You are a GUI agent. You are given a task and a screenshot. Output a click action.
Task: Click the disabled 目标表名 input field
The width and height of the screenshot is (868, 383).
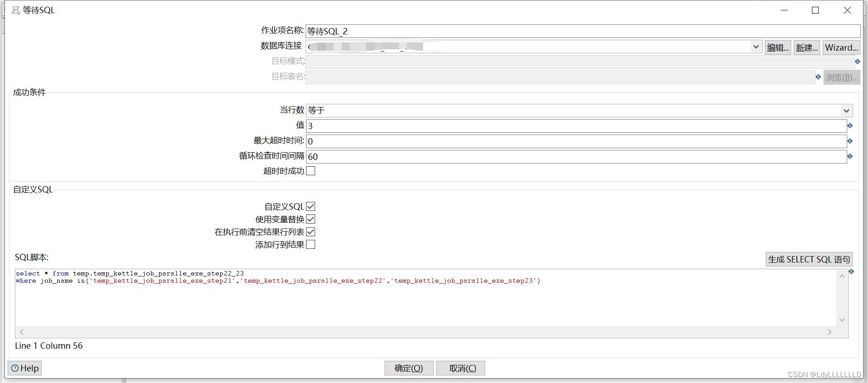pyautogui.click(x=561, y=77)
